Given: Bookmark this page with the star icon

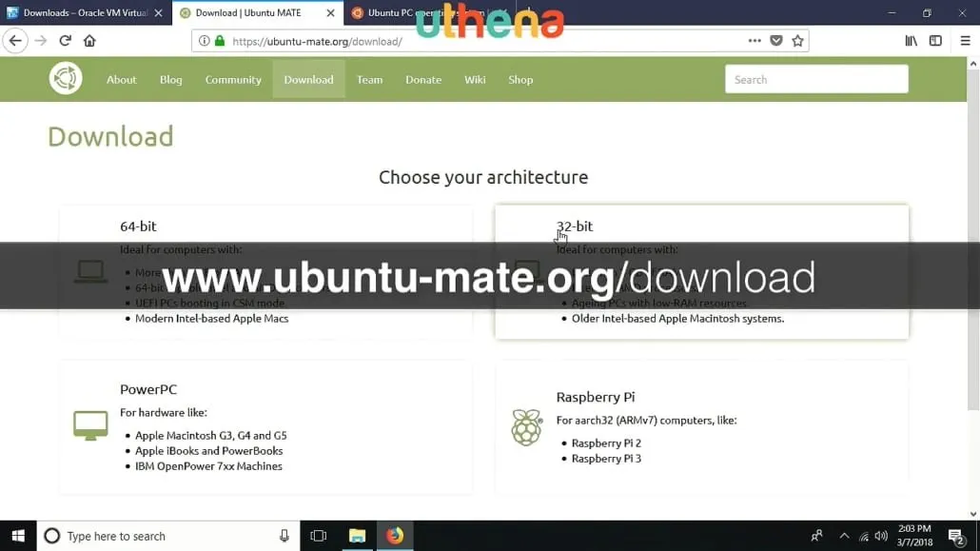Looking at the screenshot, I should click(797, 41).
